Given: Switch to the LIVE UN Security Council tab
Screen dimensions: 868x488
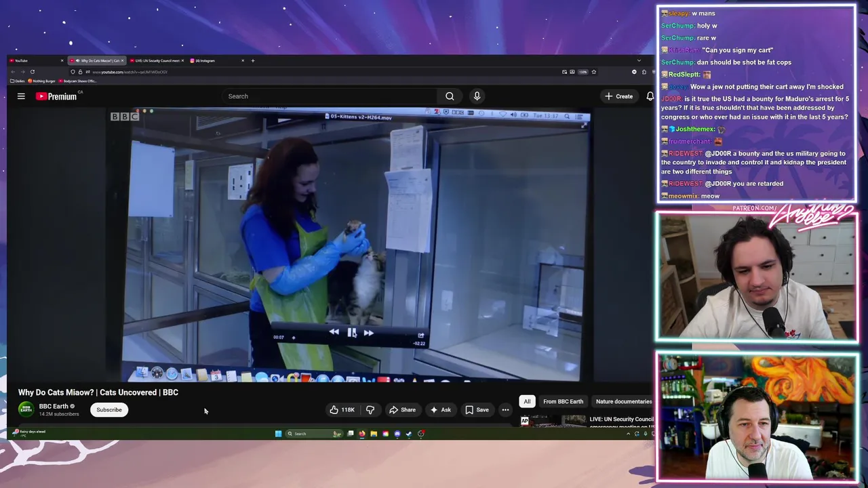Looking at the screenshot, I should coord(157,60).
